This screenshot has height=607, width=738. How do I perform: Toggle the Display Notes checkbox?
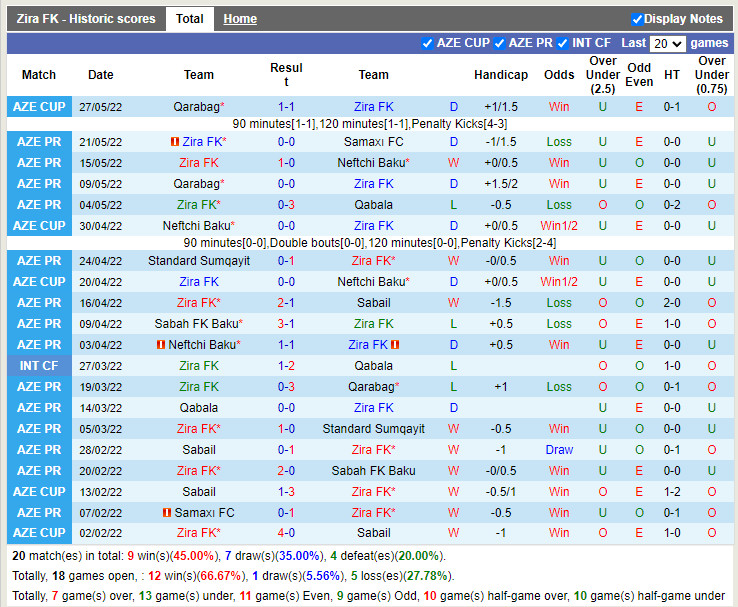coord(637,19)
